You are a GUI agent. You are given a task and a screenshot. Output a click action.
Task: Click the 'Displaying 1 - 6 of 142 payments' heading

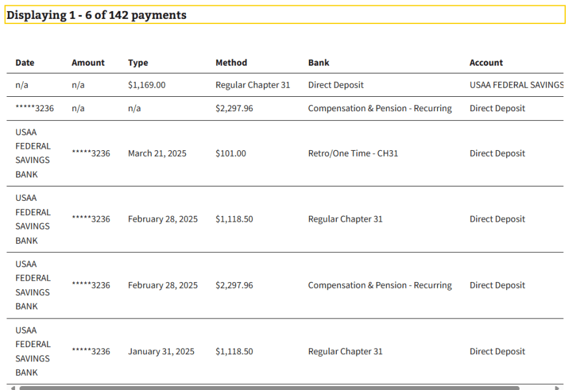pyautogui.click(x=96, y=15)
